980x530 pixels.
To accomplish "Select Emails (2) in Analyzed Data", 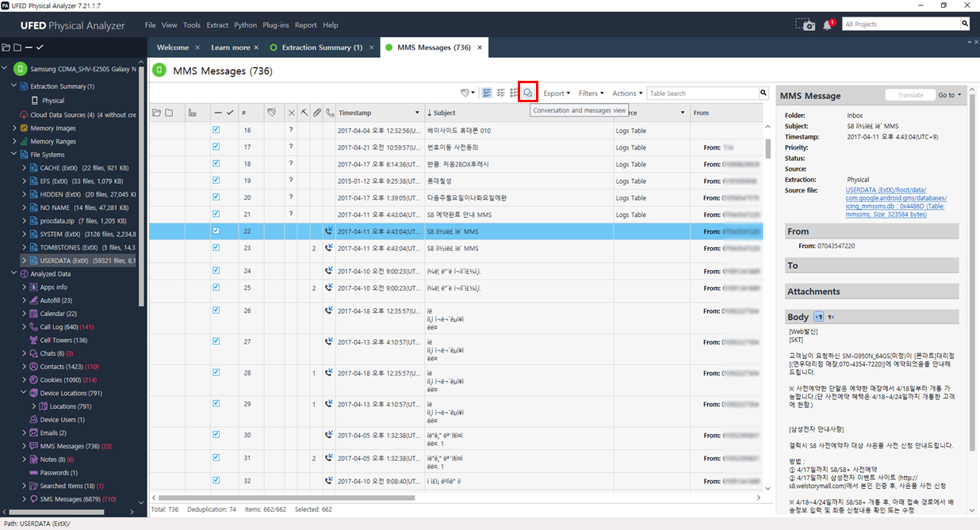I will coord(53,433).
